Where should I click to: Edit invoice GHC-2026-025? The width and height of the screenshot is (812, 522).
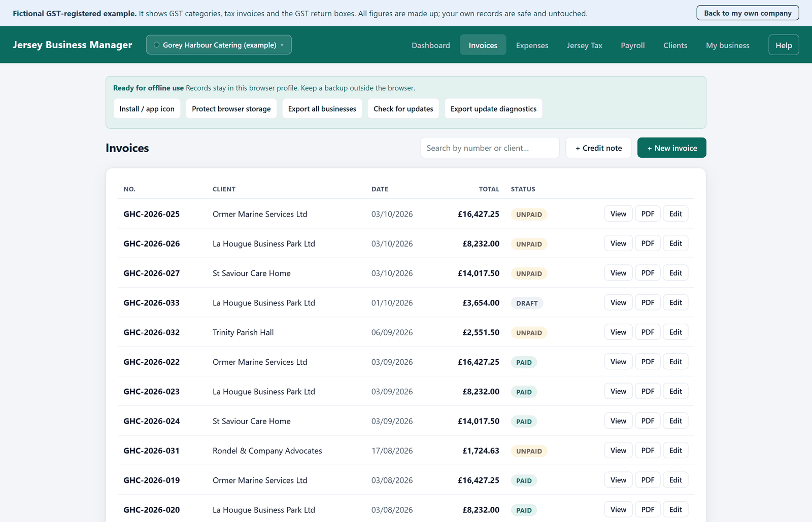(x=675, y=214)
